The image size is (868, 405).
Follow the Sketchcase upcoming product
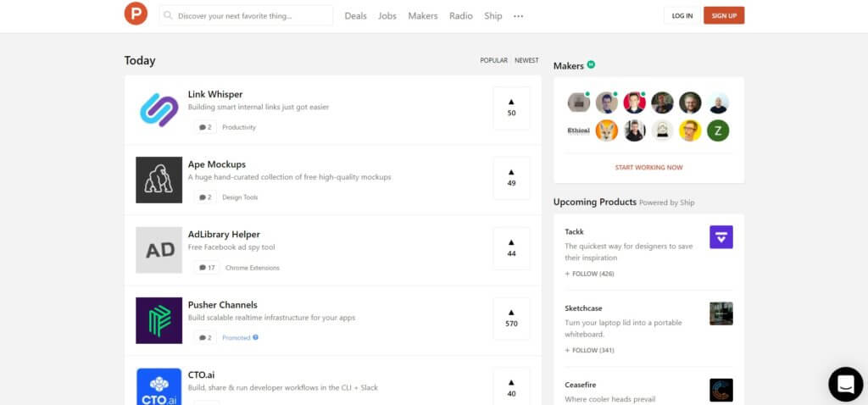pyautogui.click(x=587, y=350)
